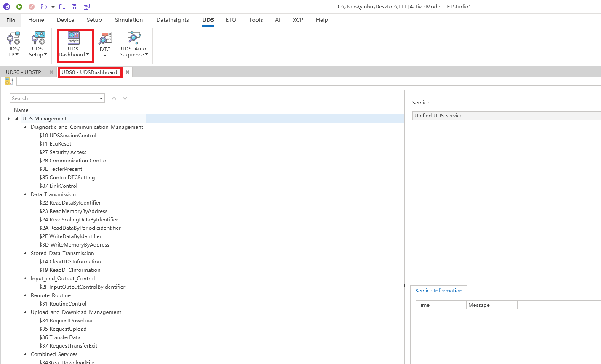The width and height of the screenshot is (601, 364).
Task: Select $22 ReadDataByIdentifier in tree
Action: coord(70,203)
